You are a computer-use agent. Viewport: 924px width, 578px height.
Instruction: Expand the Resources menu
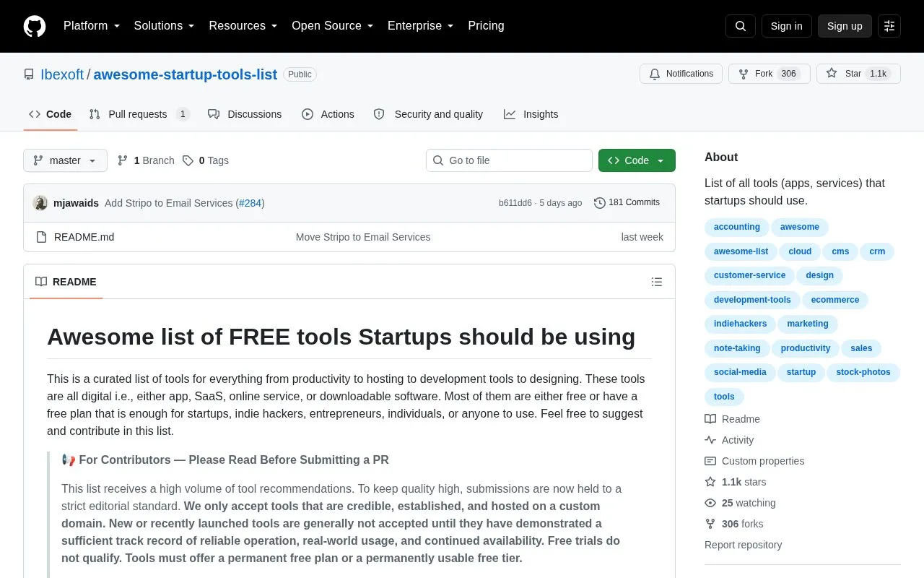pos(243,26)
